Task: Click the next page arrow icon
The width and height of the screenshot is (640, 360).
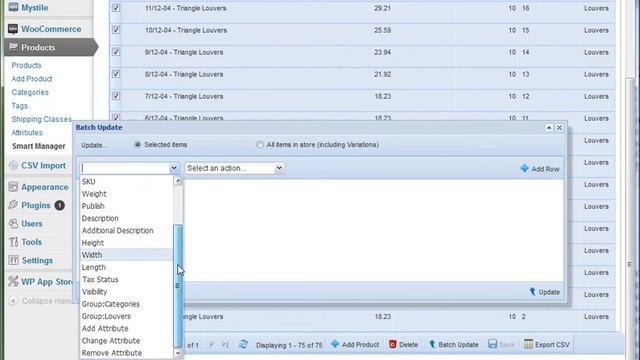Action: (x=211, y=344)
